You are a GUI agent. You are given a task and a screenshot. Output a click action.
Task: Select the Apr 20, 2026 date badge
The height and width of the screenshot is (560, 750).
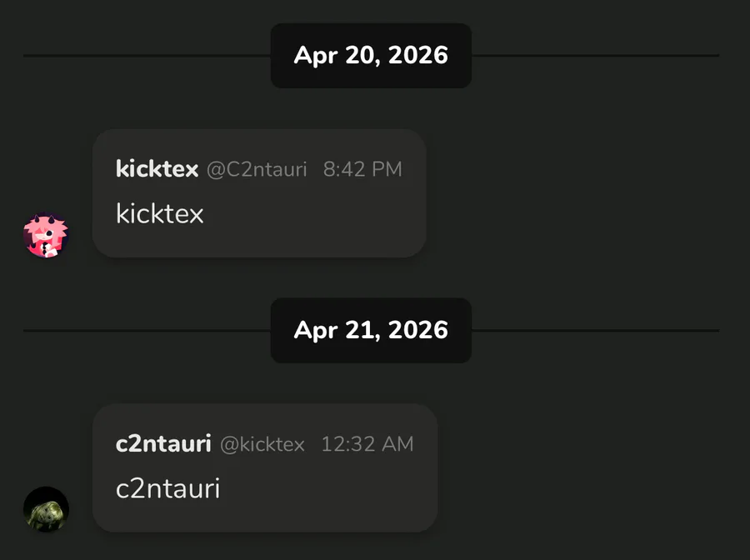[371, 56]
